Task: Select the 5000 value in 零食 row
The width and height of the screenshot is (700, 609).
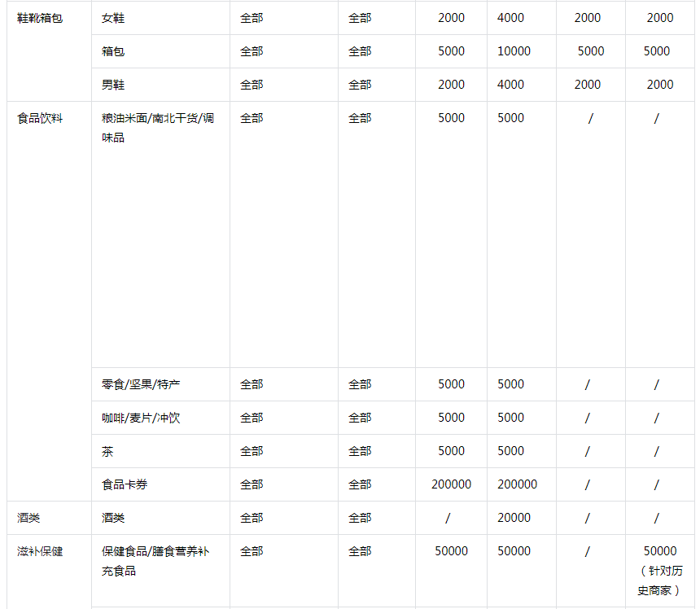Action: click(451, 383)
